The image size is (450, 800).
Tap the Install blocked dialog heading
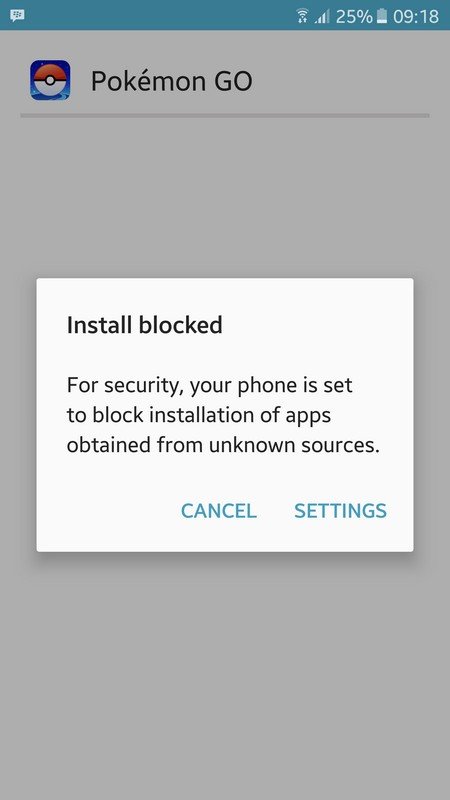(x=144, y=326)
